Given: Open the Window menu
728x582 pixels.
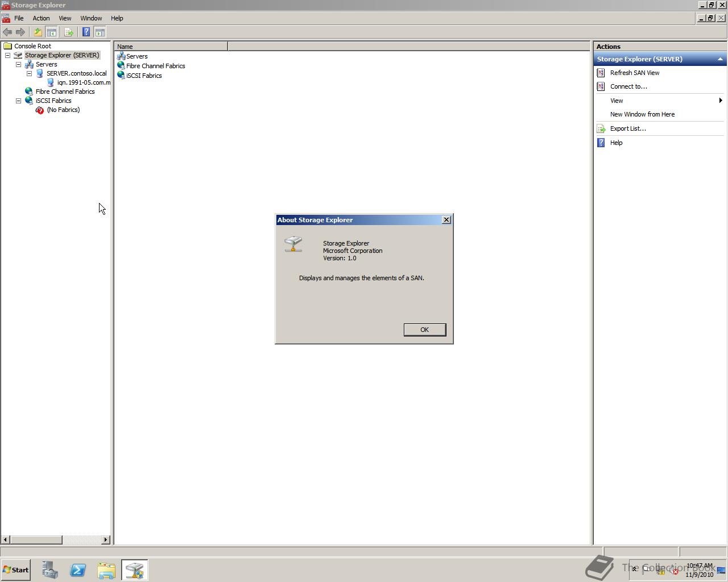Looking at the screenshot, I should [x=91, y=18].
